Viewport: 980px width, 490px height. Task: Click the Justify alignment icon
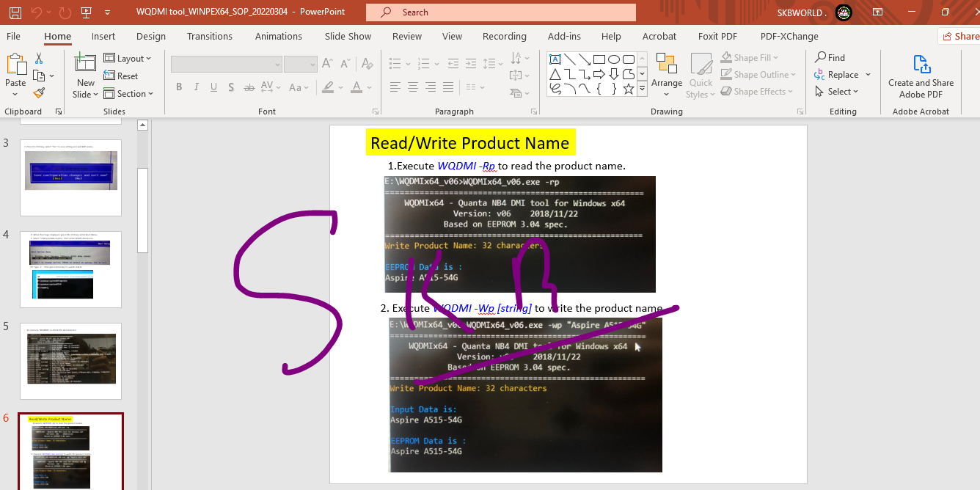(448, 87)
